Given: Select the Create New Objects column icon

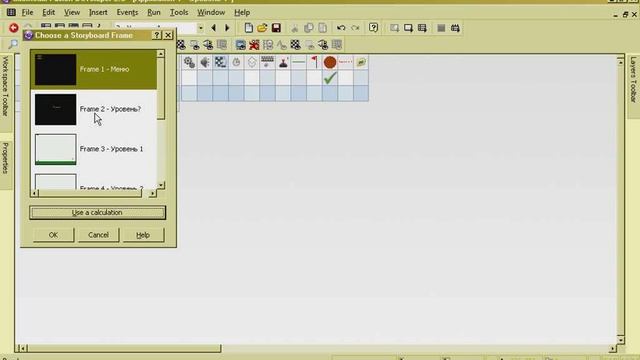Looking at the screenshot, I should (x=251, y=62).
